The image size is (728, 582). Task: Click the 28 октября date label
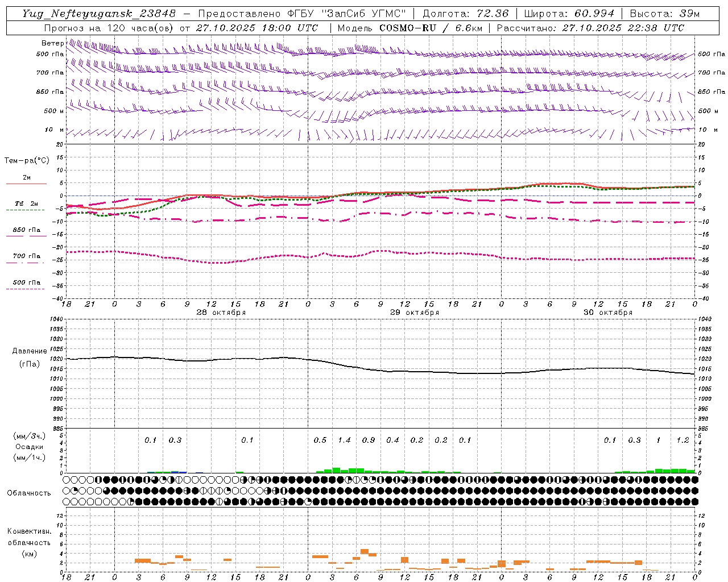pyautogui.click(x=221, y=313)
